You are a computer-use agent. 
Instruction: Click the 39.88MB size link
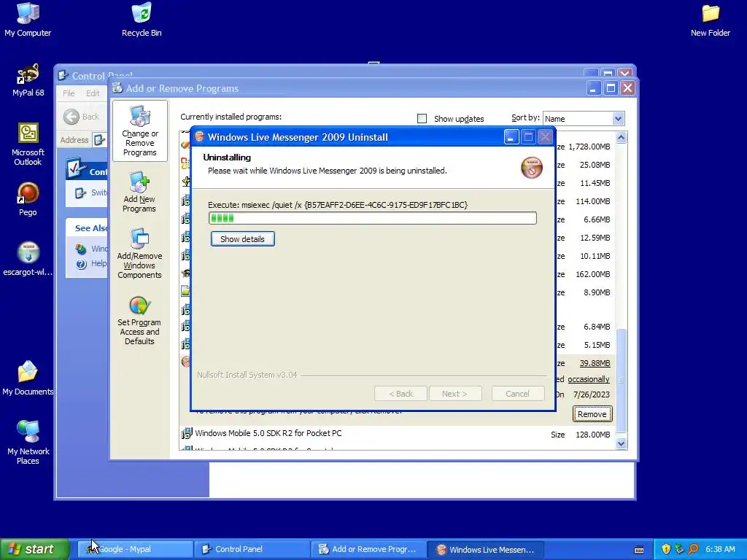coord(595,363)
